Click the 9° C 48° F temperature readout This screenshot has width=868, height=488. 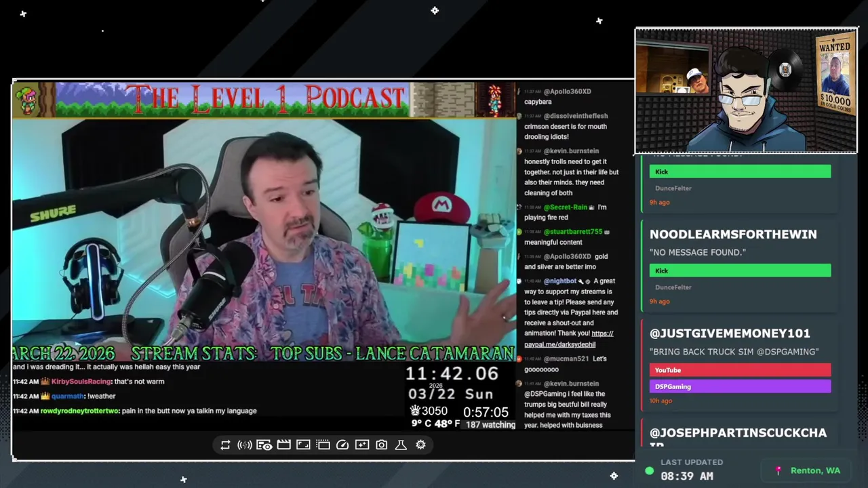pos(435,424)
